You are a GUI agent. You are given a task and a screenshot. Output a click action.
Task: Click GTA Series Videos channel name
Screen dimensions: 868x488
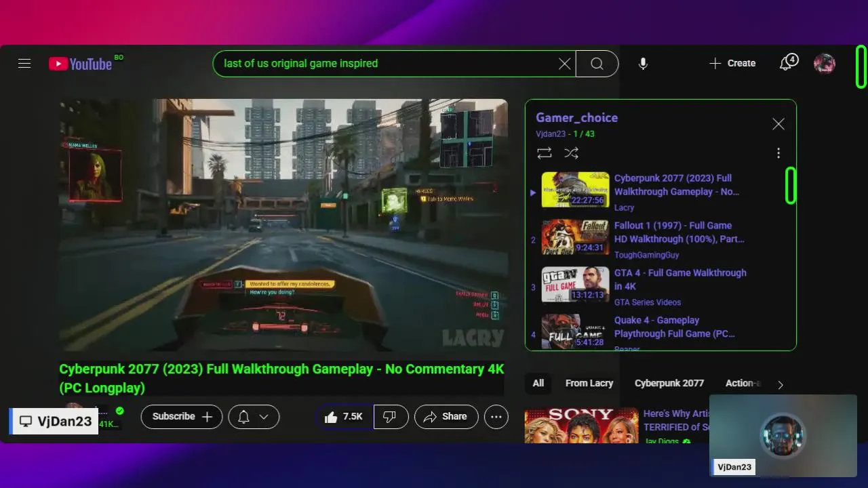648,302
